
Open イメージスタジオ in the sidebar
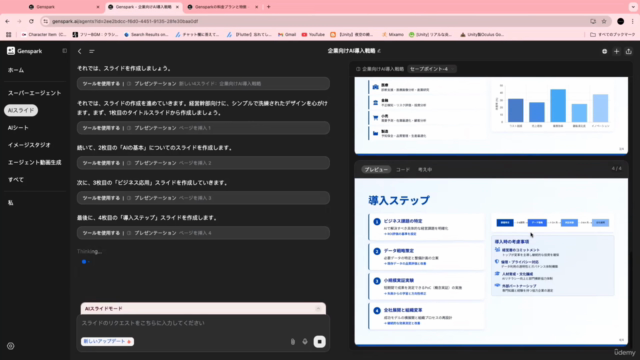[x=29, y=145]
